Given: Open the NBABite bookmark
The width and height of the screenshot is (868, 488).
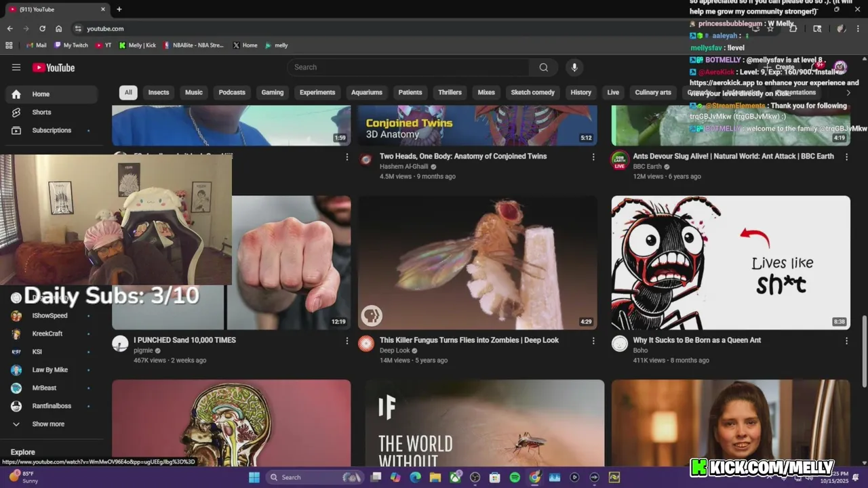Looking at the screenshot, I should (x=194, y=45).
